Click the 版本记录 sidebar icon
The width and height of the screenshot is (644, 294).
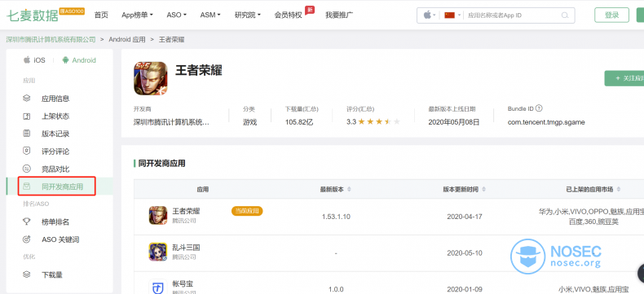click(27, 134)
